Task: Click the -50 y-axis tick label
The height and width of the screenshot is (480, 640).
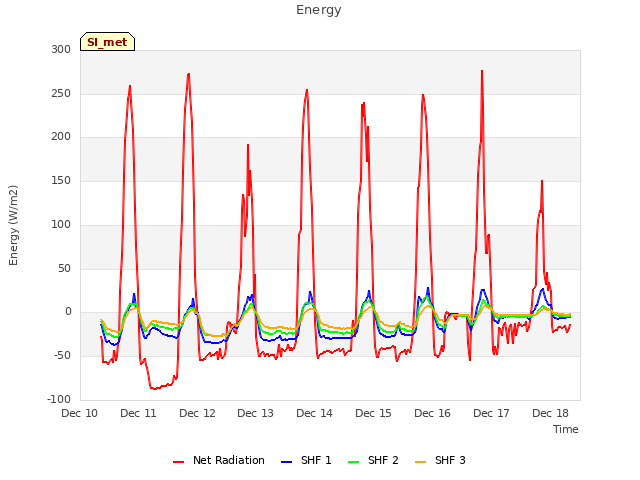Action: (62, 356)
